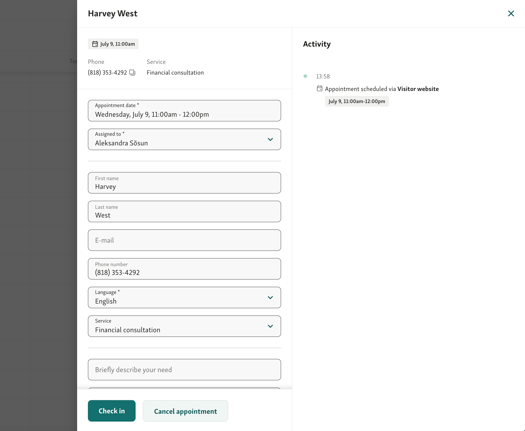The image size is (525, 431).
Task: Close the Harvey West panel
Action: [511, 13]
